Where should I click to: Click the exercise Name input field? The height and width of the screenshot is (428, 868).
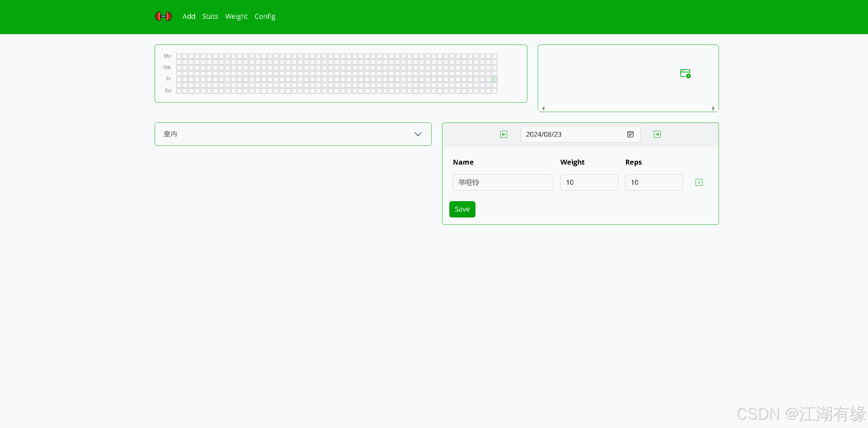pyautogui.click(x=503, y=182)
